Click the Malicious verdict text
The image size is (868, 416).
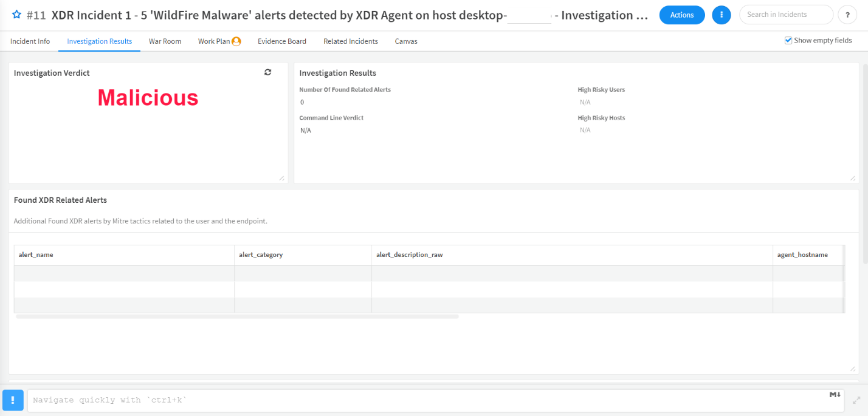(x=148, y=98)
